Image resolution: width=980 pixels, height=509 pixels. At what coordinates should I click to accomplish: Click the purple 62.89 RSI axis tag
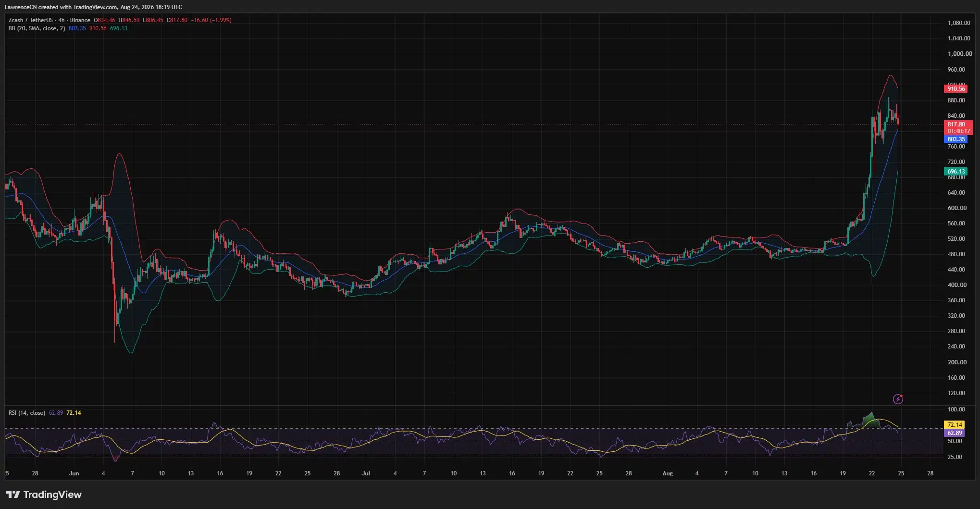pos(955,433)
